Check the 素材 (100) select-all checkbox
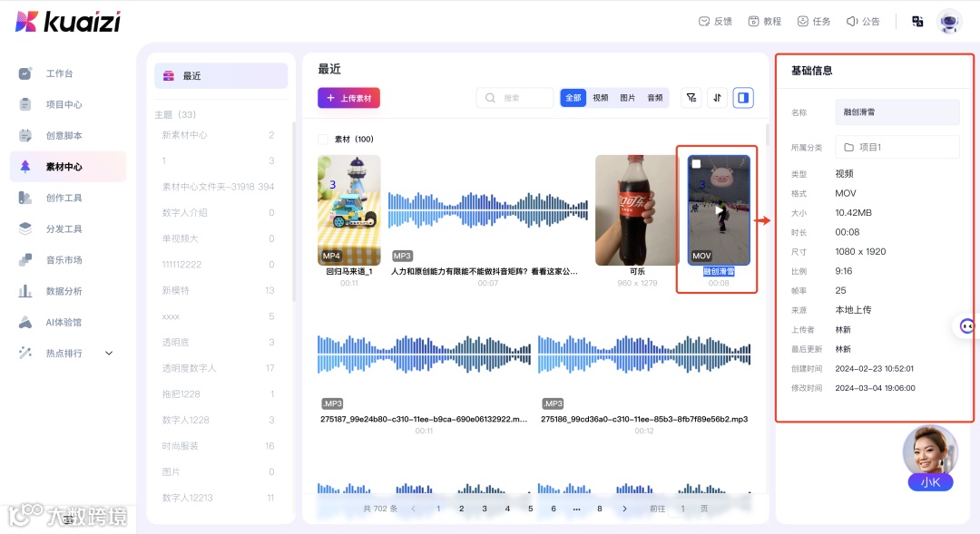 [x=324, y=139]
